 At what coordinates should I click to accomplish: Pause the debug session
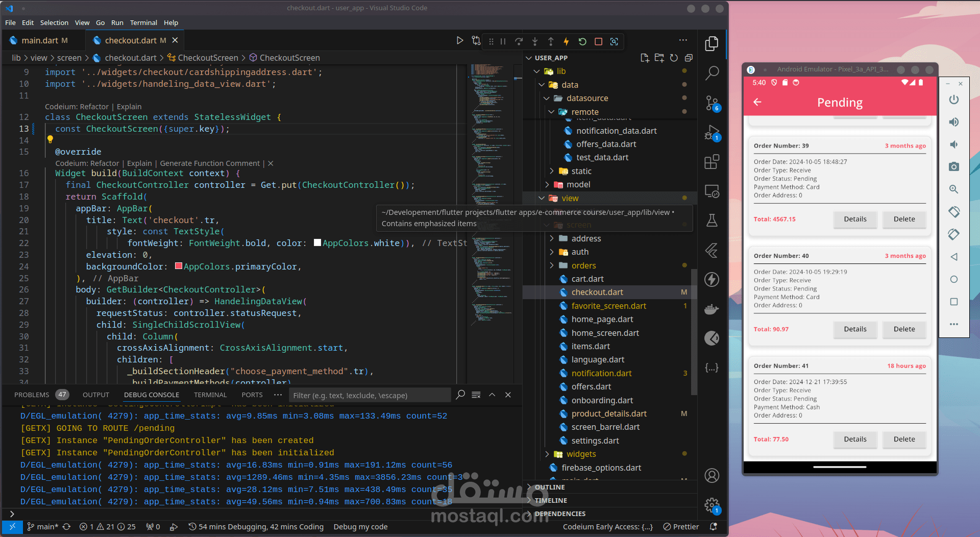(503, 41)
